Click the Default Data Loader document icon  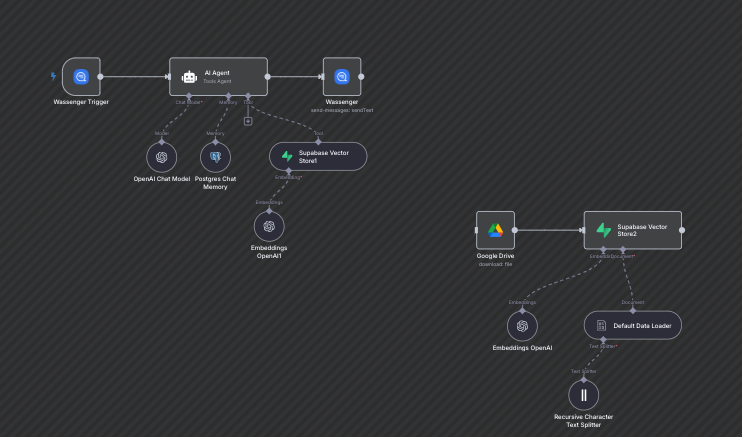coord(601,325)
